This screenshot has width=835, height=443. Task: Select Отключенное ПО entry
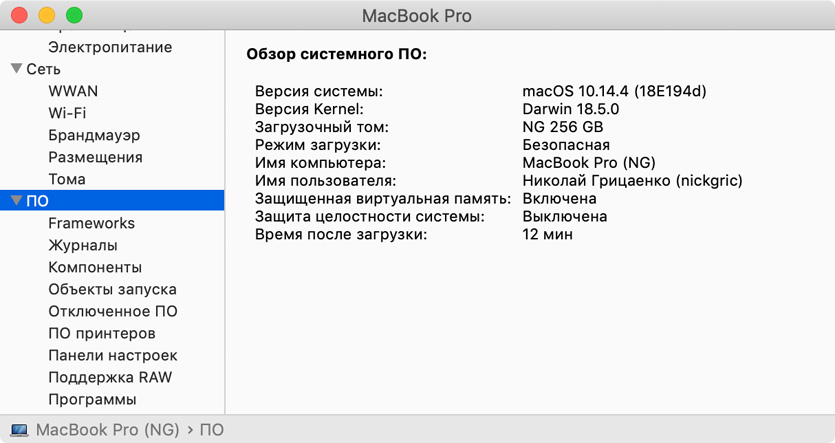point(113,311)
